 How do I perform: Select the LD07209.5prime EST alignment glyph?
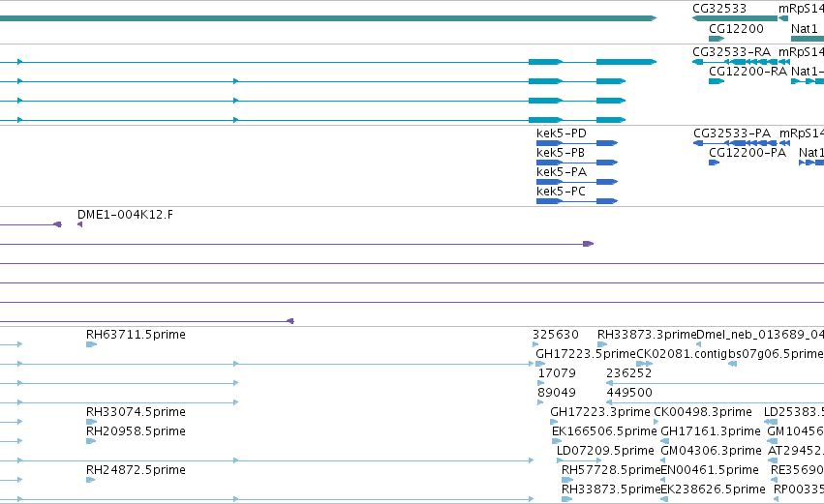579,460
